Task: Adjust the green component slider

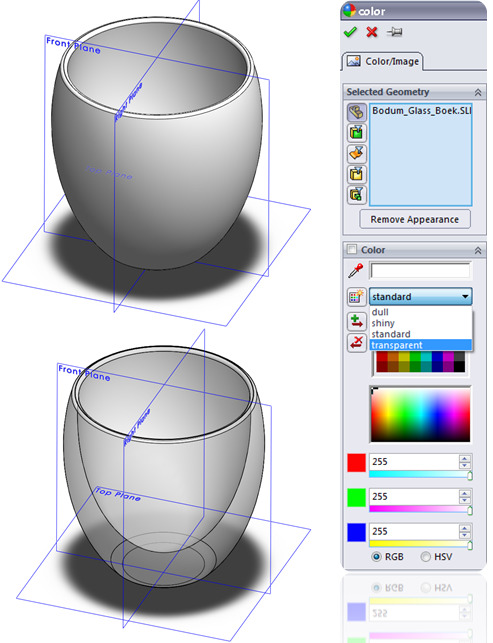Action: tap(421, 509)
